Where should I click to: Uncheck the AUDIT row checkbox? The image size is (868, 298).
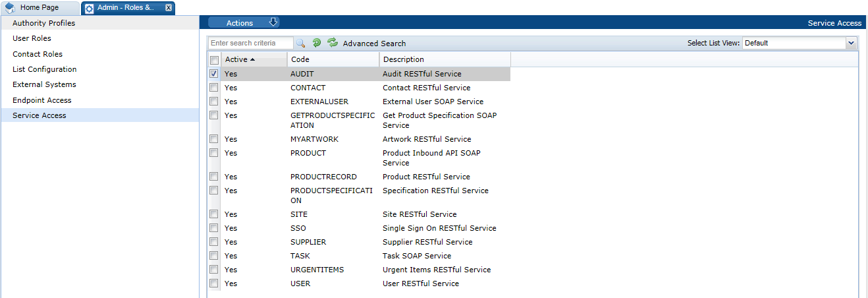point(213,74)
